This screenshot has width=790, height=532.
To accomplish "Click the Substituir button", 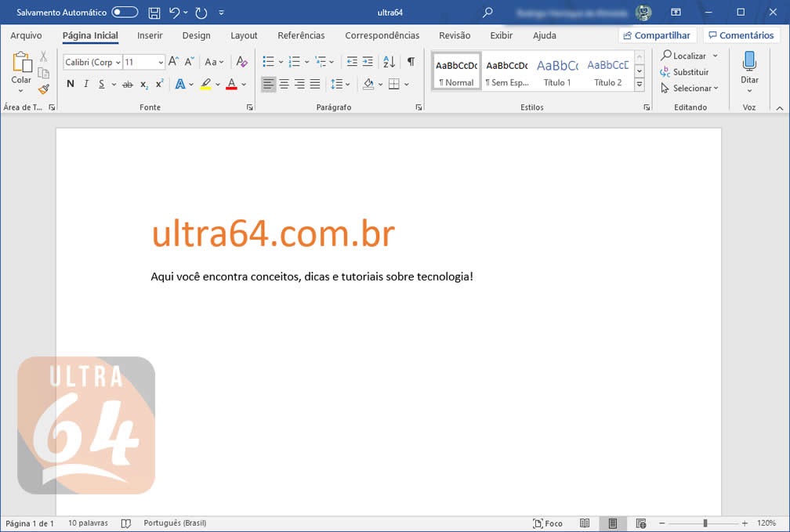I will point(684,72).
